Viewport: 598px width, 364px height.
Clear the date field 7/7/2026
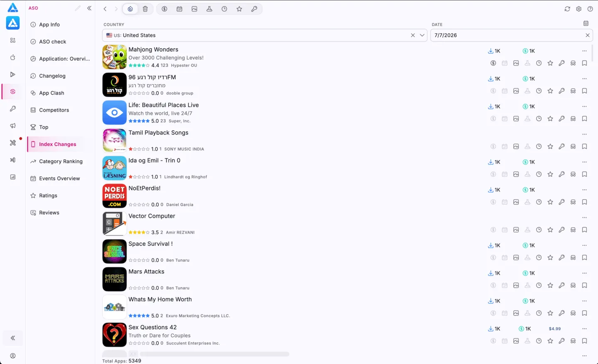click(x=588, y=35)
